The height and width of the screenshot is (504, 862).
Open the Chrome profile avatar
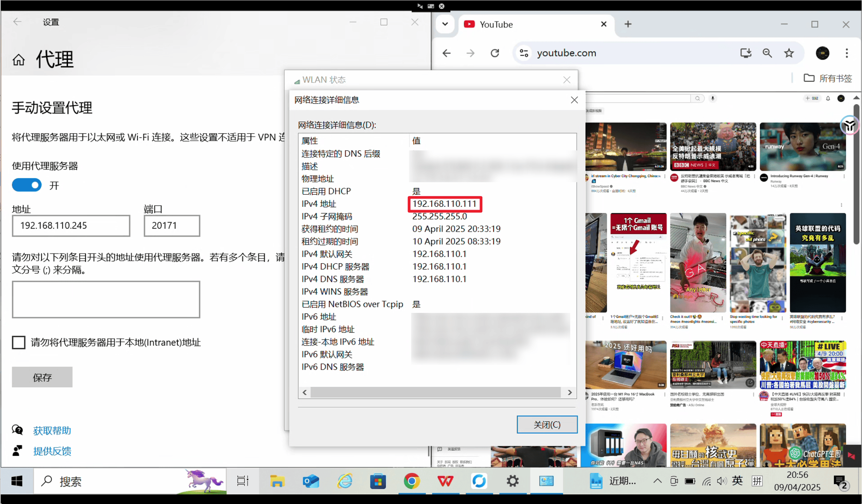pos(822,53)
